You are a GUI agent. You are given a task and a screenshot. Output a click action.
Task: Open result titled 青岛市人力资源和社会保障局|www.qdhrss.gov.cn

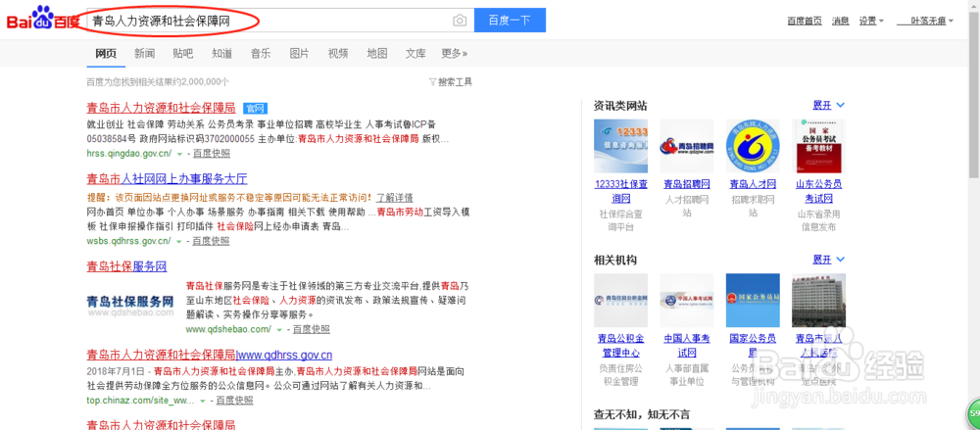[210, 355]
